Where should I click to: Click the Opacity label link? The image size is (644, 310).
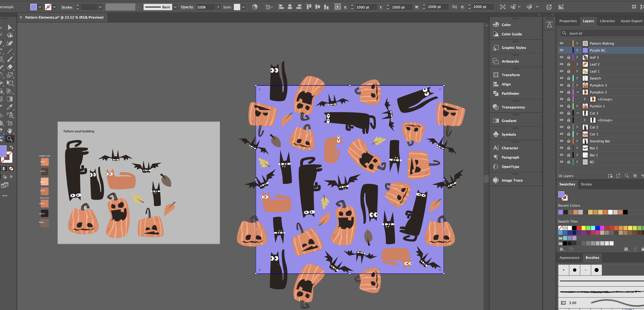[x=187, y=7]
